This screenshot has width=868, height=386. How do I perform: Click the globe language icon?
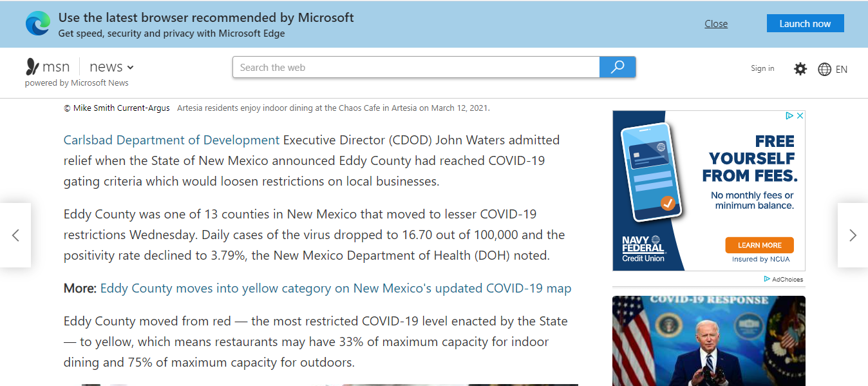tap(825, 69)
